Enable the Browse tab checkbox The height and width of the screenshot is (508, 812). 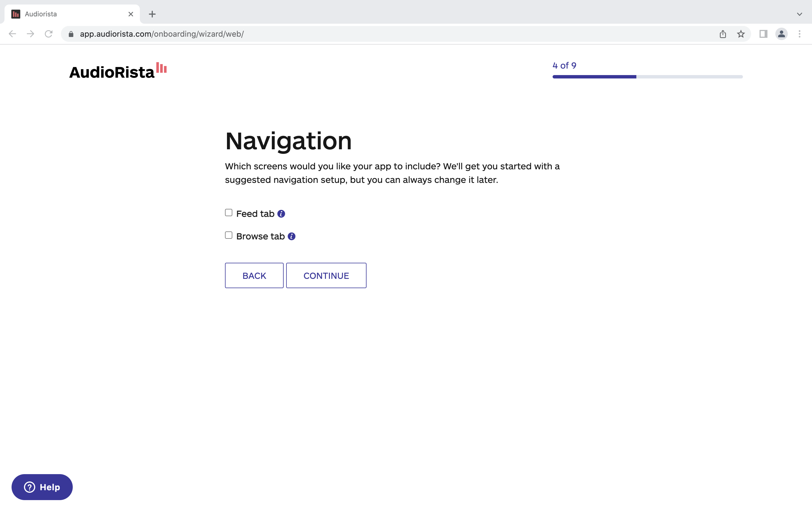pyautogui.click(x=228, y=235)
